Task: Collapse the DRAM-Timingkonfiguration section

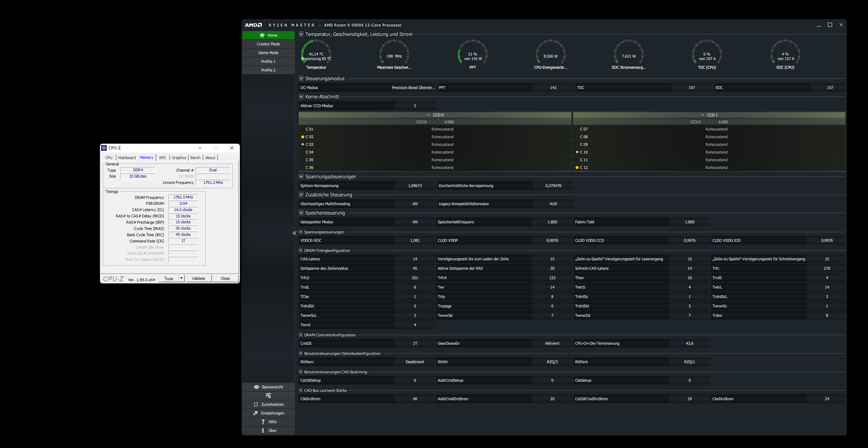Action: pyautogui.click(x=300, y=251)
